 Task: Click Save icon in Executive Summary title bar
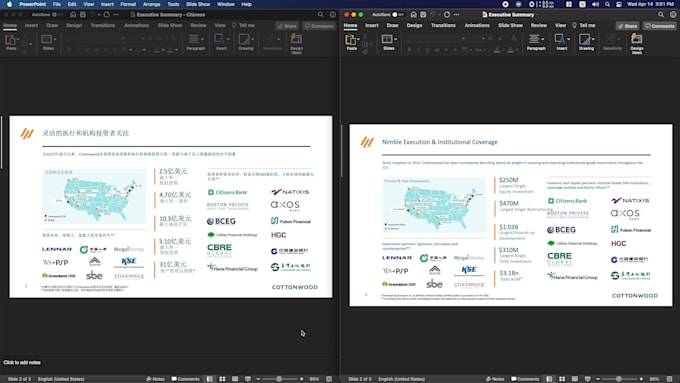423,14
